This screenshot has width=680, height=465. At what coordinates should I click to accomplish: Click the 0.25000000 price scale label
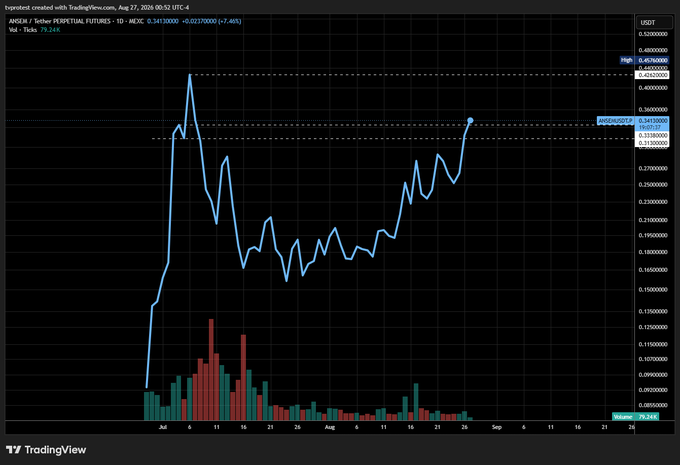point(653,185)
